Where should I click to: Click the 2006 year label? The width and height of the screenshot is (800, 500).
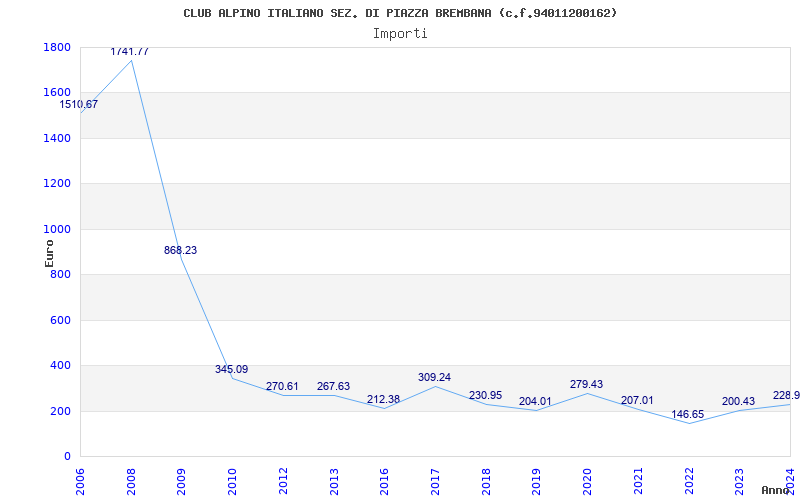(x=80, y=482)
